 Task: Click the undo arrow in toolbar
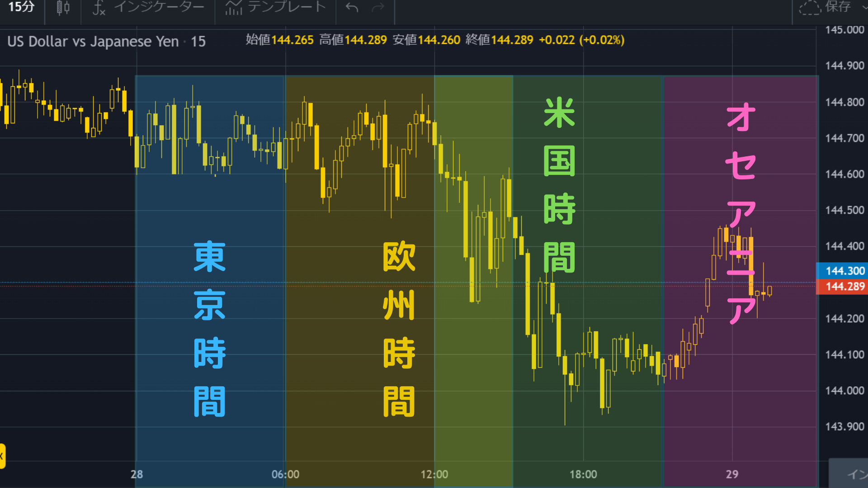[352, 8]
